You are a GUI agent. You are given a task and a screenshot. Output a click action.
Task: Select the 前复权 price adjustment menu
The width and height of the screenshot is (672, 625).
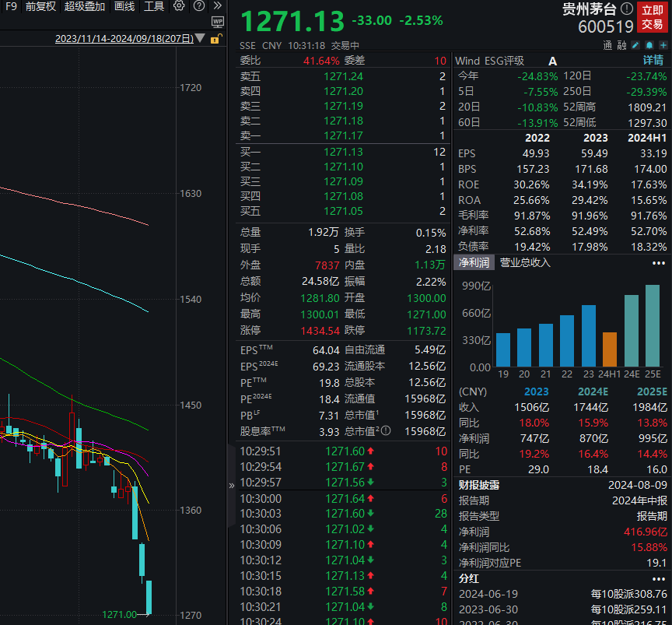[x=40, y=6]
